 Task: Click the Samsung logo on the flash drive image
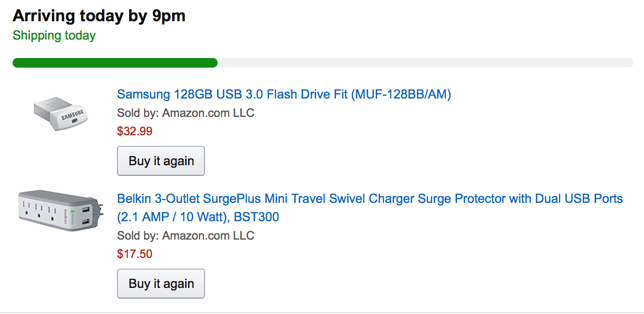(73, 115)
